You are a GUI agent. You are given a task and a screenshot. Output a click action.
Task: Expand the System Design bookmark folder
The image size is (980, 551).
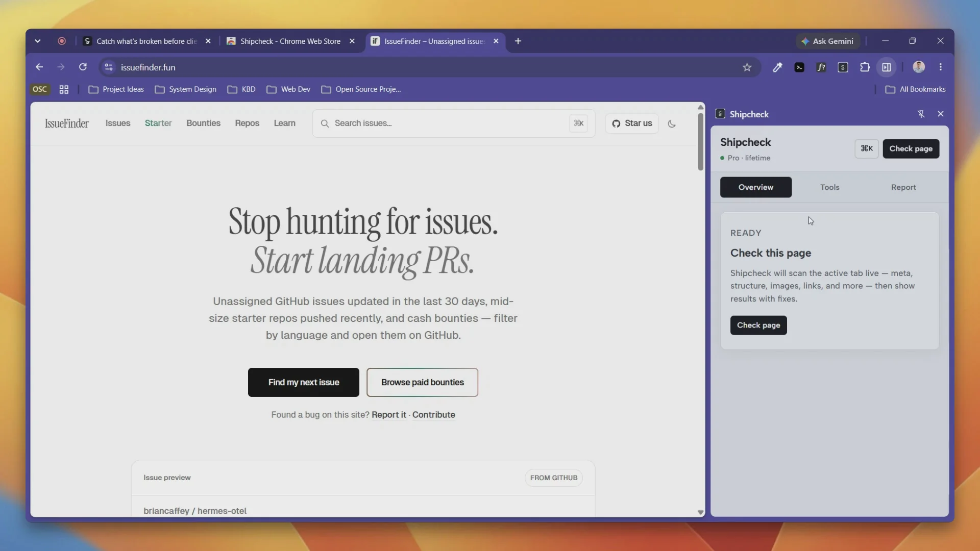pos(186,90)
